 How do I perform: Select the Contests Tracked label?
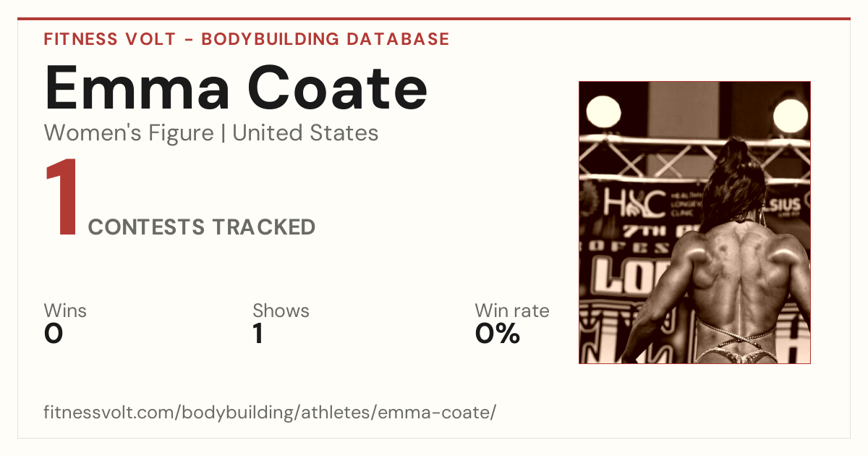click(202, 227)
